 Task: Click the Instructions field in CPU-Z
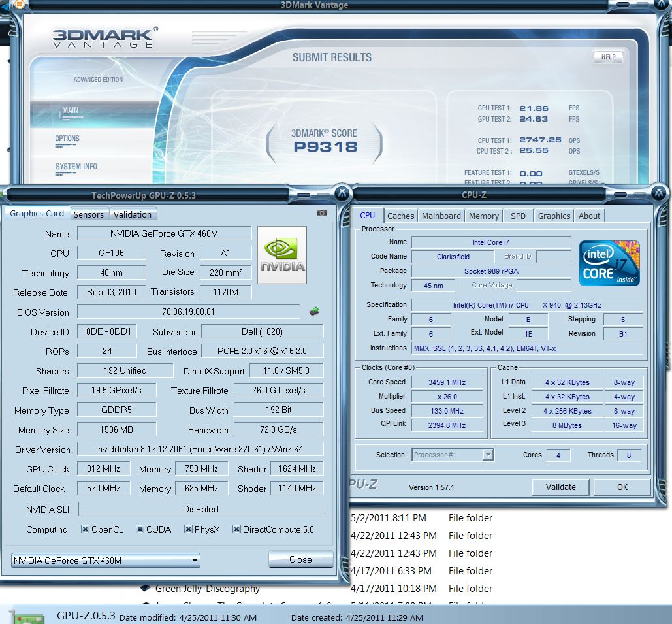pos(527,348)
